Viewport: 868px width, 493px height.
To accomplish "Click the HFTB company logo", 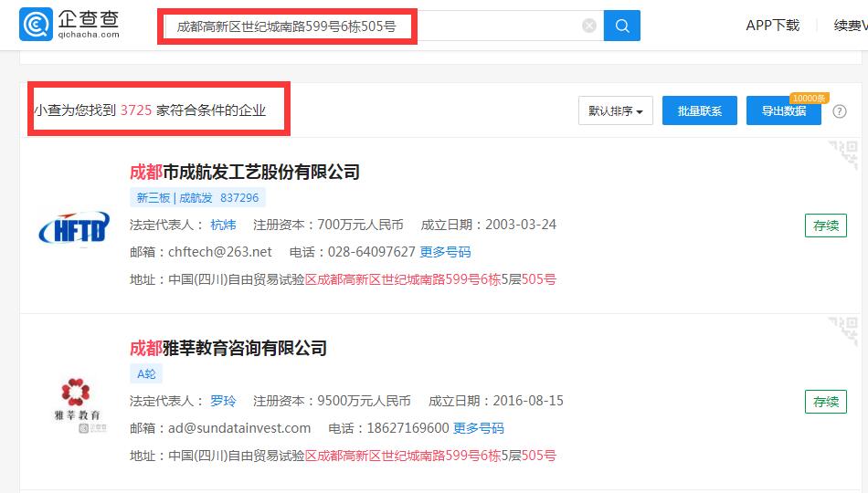I will tap(74, 228).
